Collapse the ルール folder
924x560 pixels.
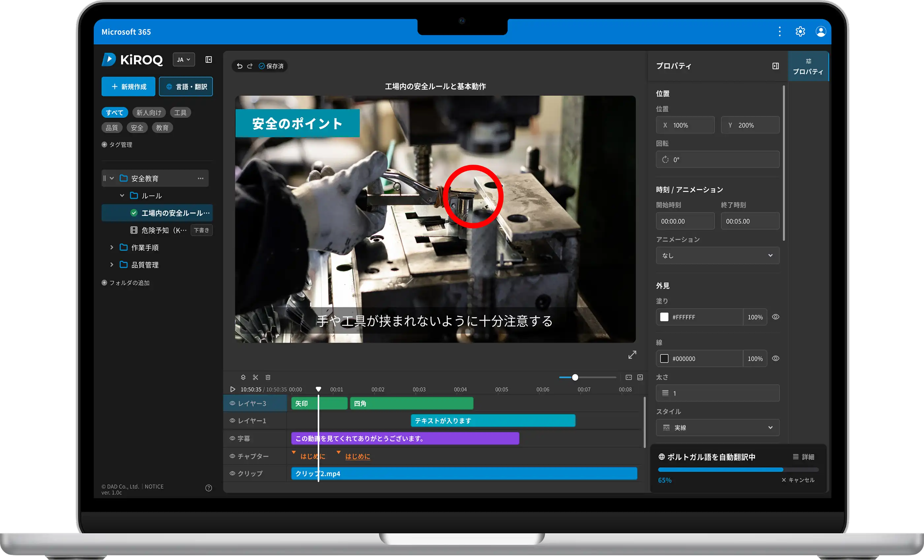tap(122, 196)
